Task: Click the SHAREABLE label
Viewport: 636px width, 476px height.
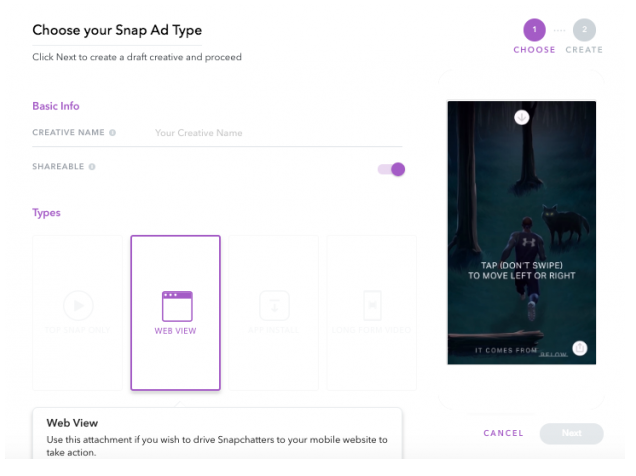Action: point(58,167)
